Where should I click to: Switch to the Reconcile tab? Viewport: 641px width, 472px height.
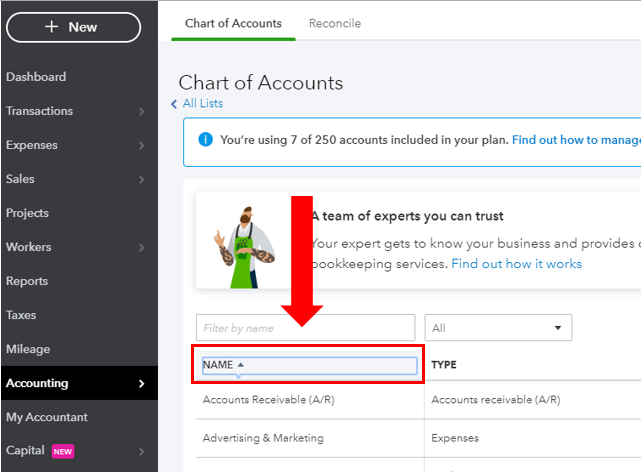335,23
